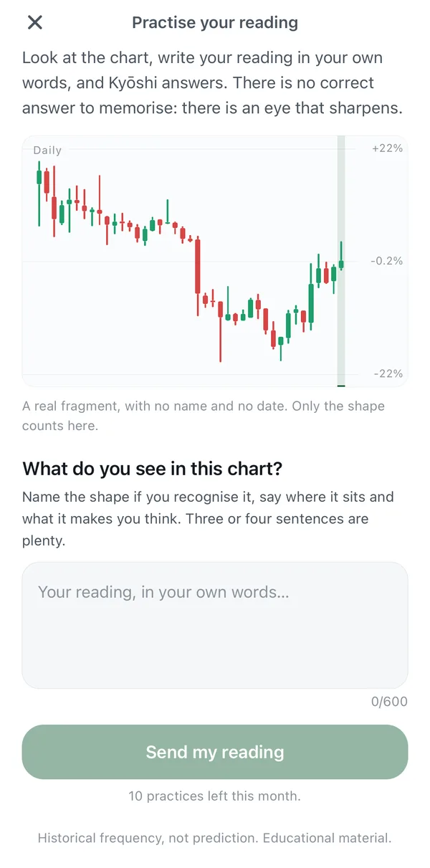Tap the +22% axis label
430x868 pixels.
click(387, 148)
